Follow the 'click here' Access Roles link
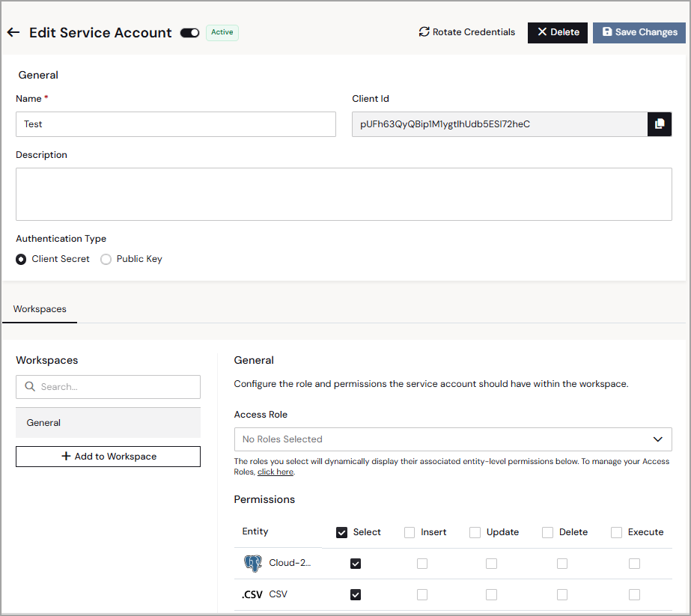The width and height of the screenshot is (691, 616). [276, 472]
